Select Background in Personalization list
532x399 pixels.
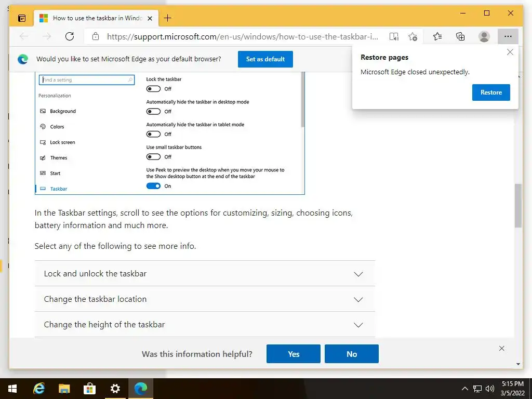click(x=58, y=111)
